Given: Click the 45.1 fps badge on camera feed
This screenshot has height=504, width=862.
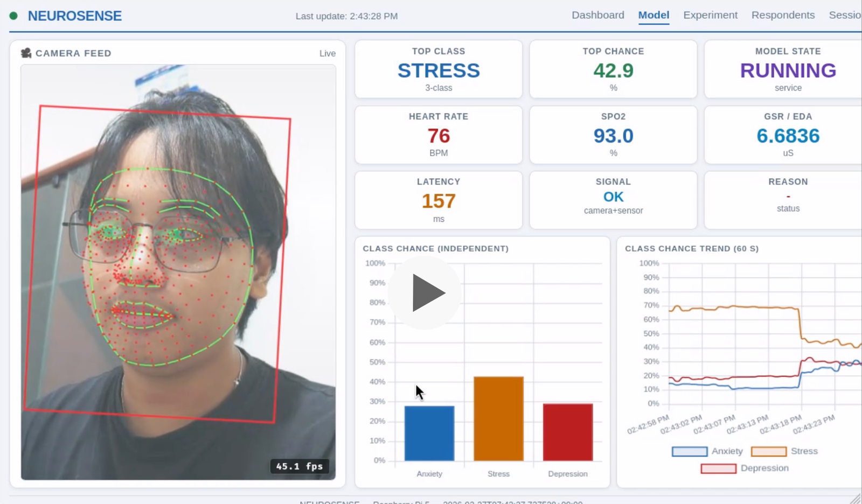Looking at the screenshot, I should [x=300, y=466].
